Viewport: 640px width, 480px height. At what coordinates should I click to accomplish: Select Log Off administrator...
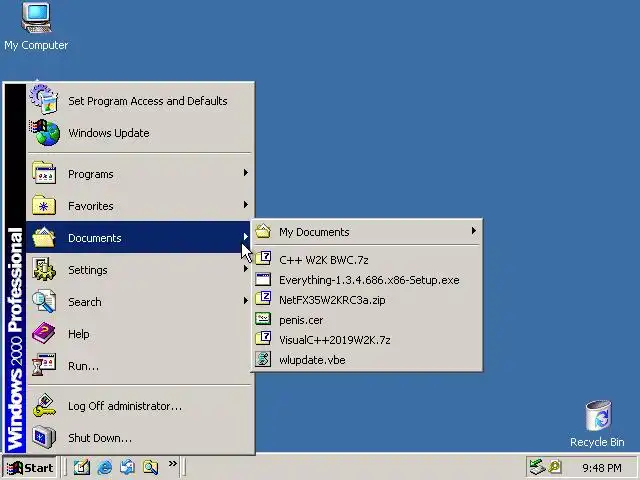pos(139,405)
